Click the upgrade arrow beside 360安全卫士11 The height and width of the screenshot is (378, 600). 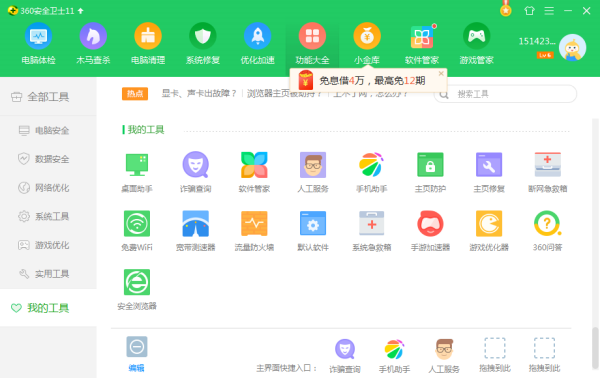click(x=80, y=11)
